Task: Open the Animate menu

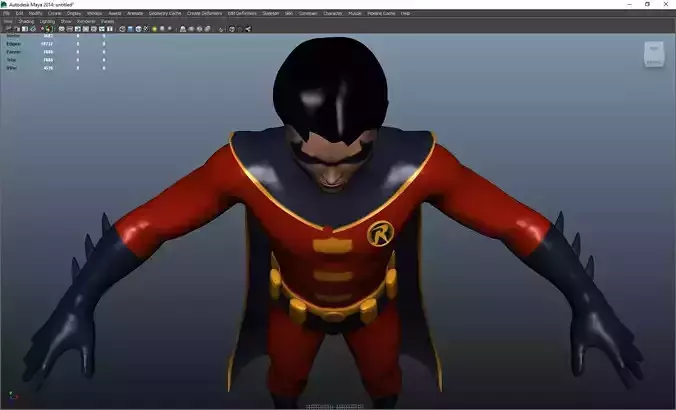Action: tap(135, 13)
